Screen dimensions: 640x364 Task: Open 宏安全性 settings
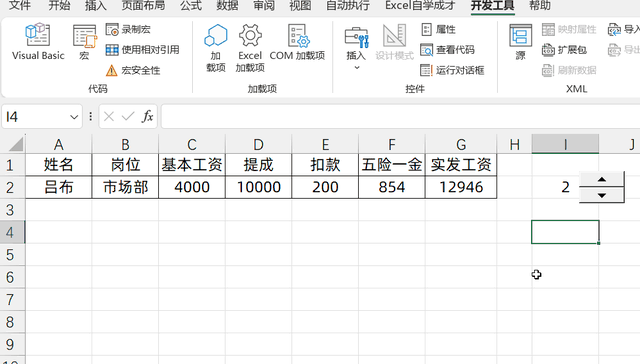[x=133, y=70]
